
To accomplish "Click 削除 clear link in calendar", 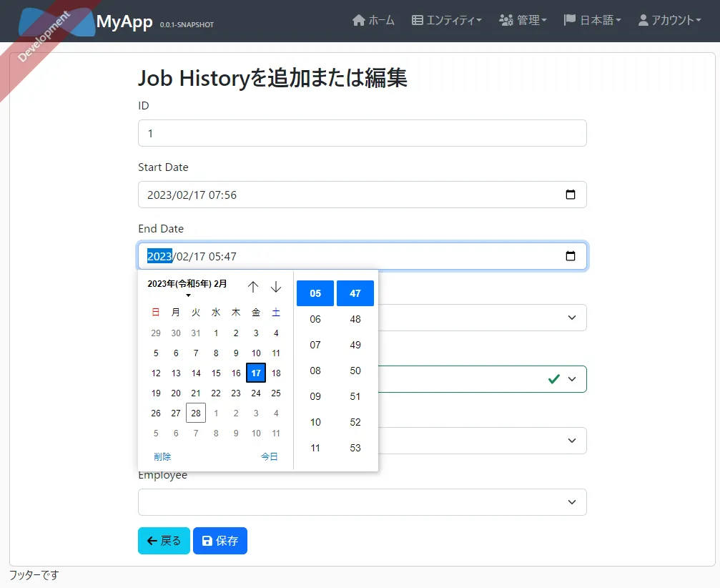I will point(162,456).
